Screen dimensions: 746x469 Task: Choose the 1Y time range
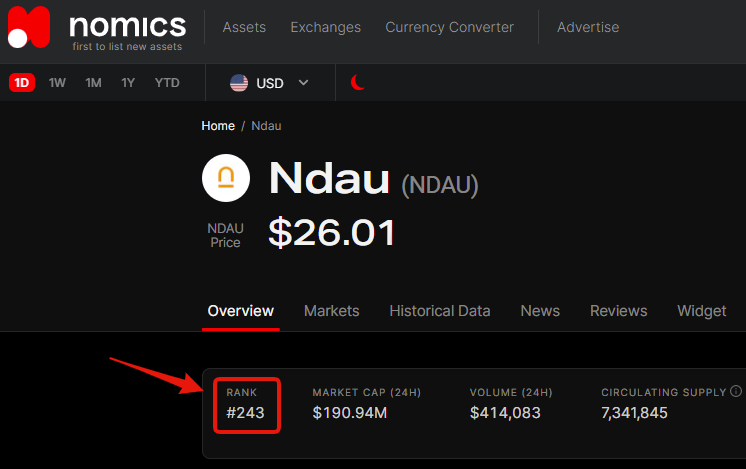click(128, 83)
